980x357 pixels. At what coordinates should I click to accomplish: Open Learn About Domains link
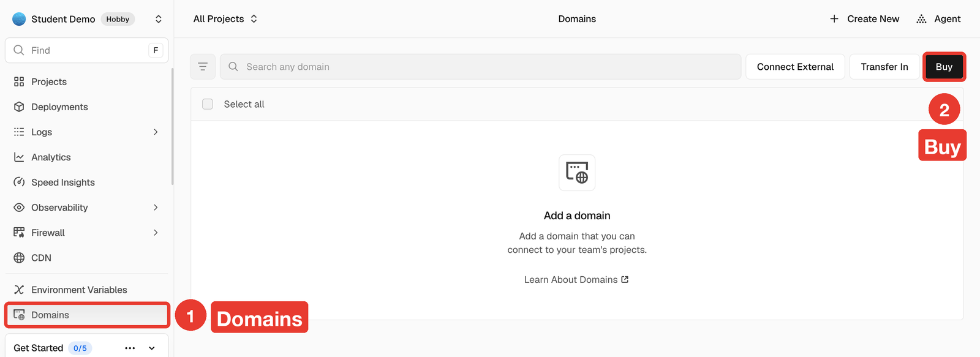576,280
